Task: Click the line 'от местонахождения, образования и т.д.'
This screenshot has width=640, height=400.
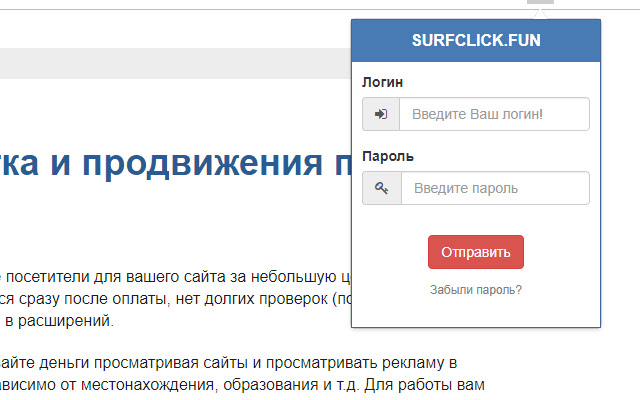Action: 209,384
